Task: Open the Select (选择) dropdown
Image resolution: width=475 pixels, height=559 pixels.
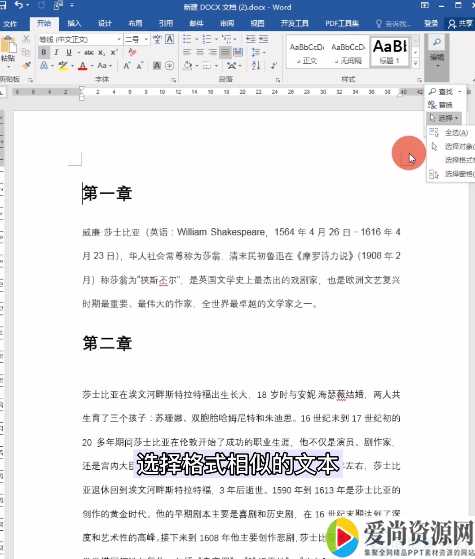Action: tap(444, 118)
